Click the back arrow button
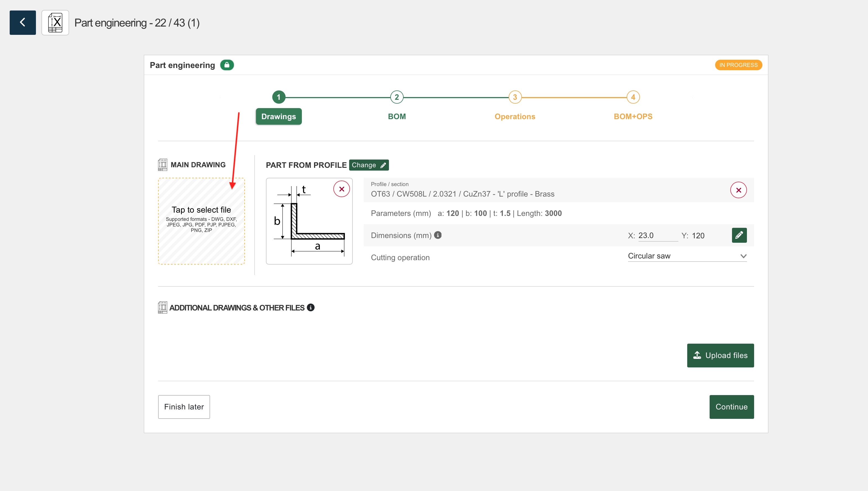 [x=23, y=23]
